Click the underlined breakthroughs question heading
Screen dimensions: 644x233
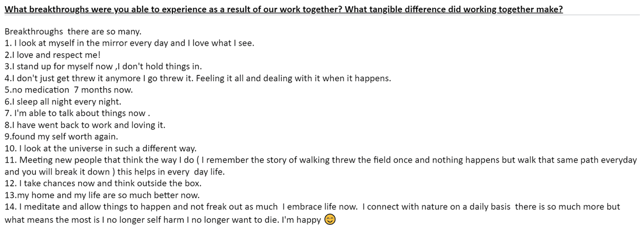point(284,9)
